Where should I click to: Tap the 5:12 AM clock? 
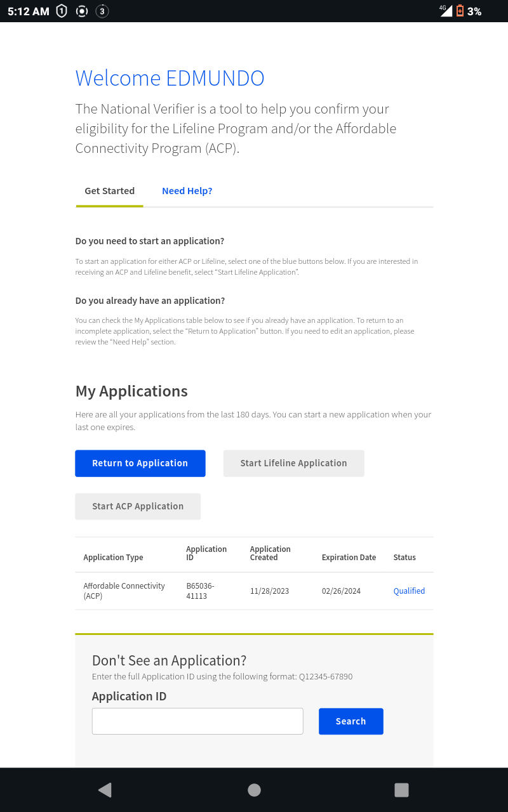[28, 11]
